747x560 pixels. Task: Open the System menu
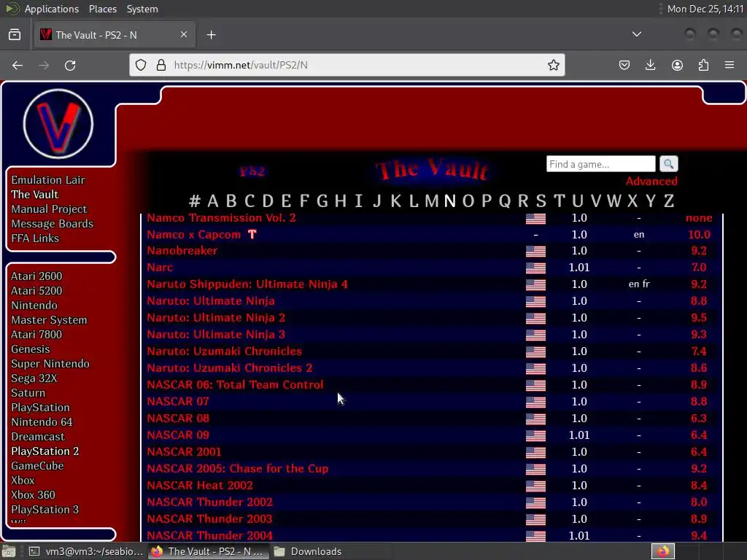tap(142, 9)
